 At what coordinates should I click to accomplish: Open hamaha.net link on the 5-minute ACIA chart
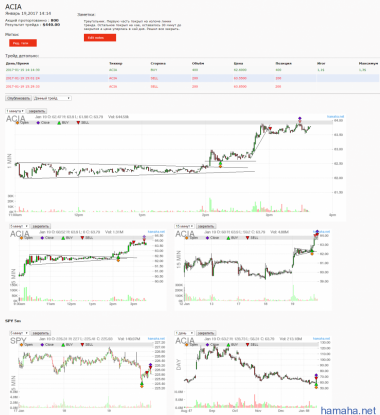point(156,232)
